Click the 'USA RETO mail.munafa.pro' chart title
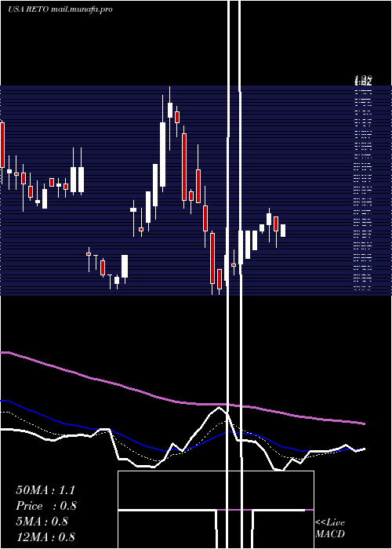The width and height of the screenshot is (392, 549). pos(60,9)
